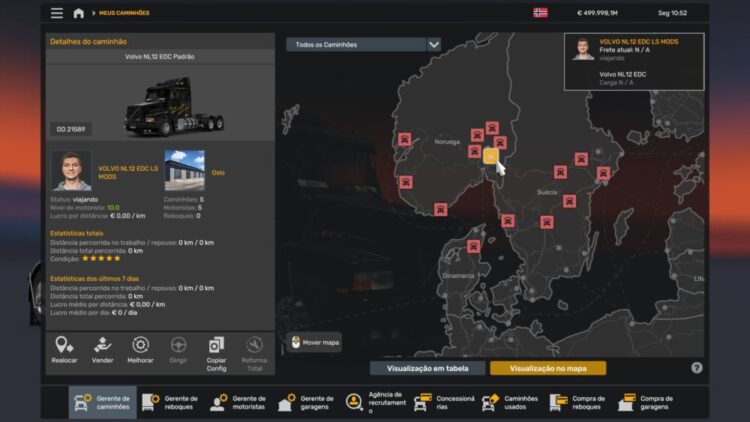Select the truck marker near Dinamarca
Viewport: 750px width, 422px height.
pos(473,246)
